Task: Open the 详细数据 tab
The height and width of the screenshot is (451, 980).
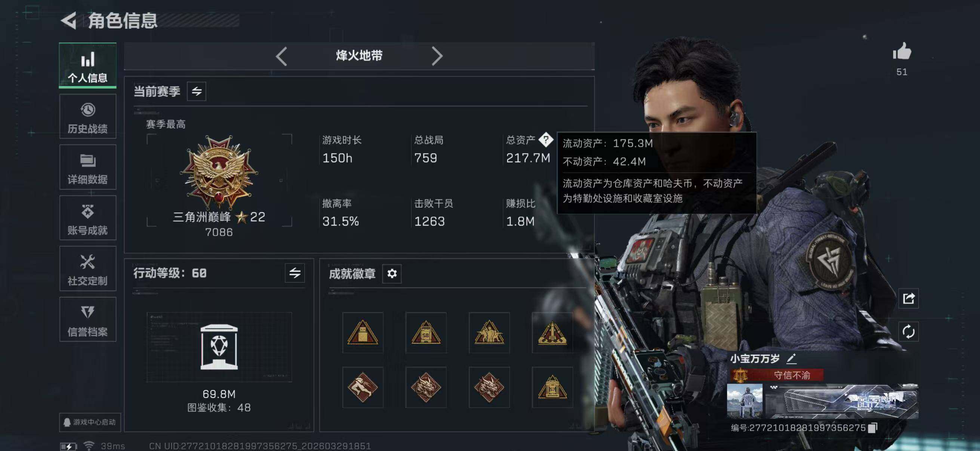Action: tap(87, 168)
